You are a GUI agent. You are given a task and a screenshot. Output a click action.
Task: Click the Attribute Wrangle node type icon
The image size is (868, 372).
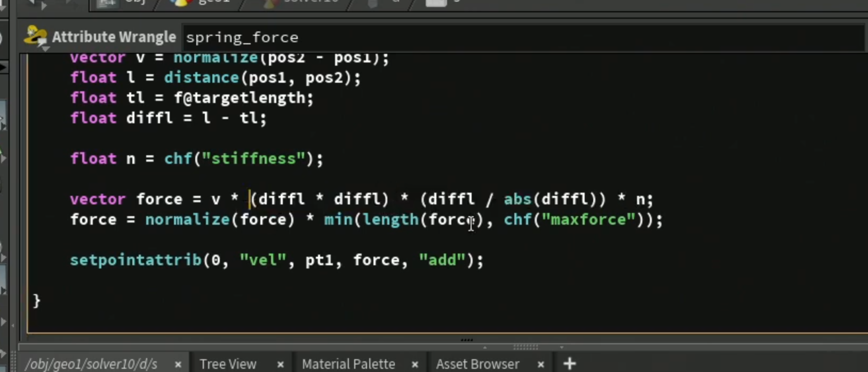[36, 37]
